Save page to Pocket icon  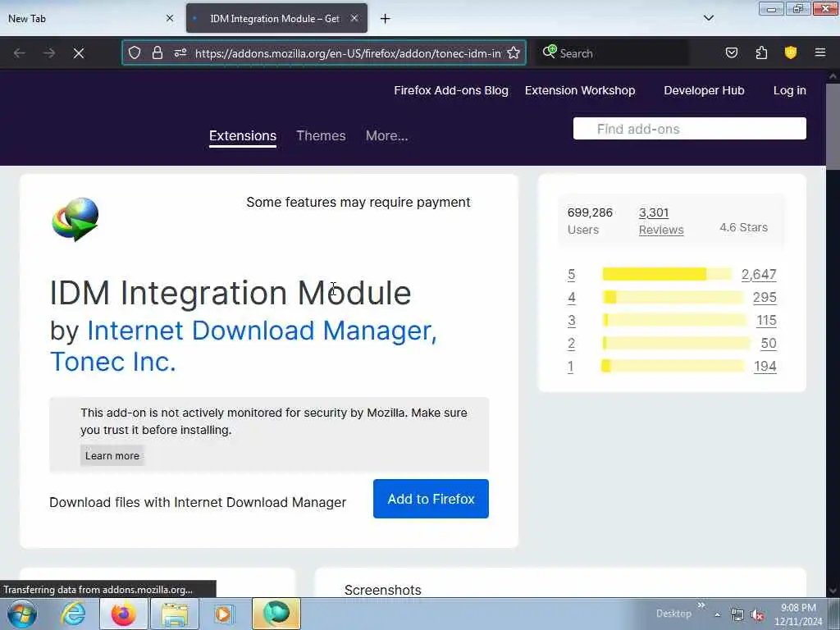[731, 52]
